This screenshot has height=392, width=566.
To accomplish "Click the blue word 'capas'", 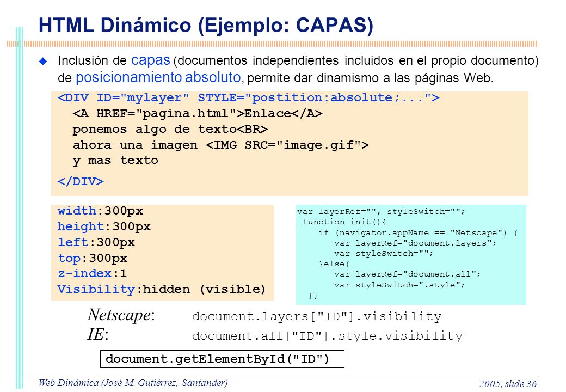I will tap(151, 60).
